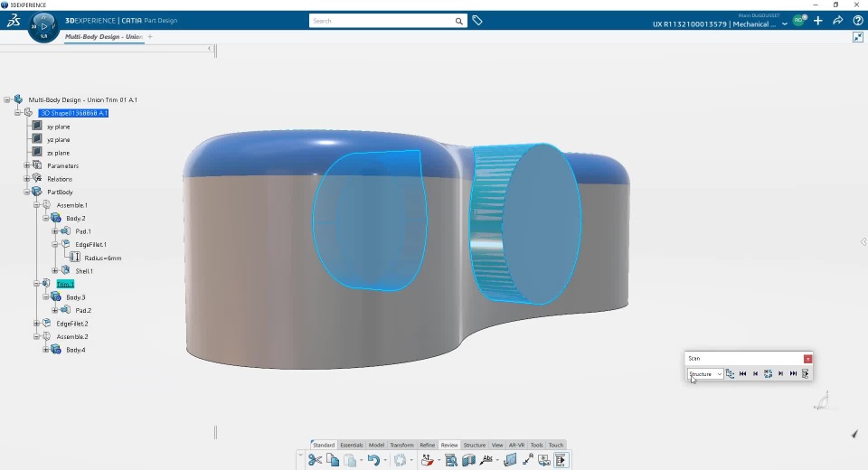Open the Undo history dropdown arrow
This screenshot has height=470, width=868.
(x=385, y=461)
